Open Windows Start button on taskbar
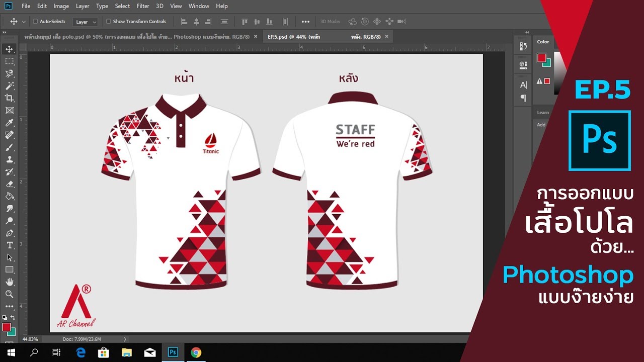The width and height of the screenshot is (644, 362). pyautogui.click(x=10, y=352)
